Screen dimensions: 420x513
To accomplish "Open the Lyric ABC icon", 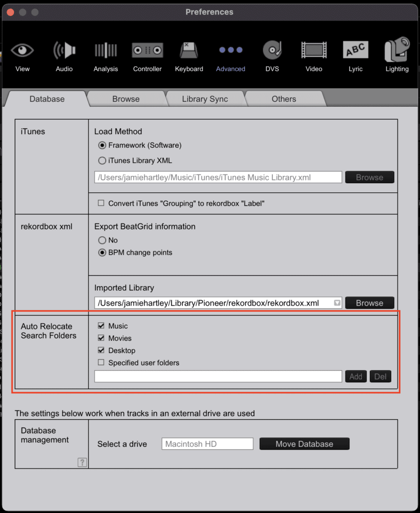I will (355, 51).
